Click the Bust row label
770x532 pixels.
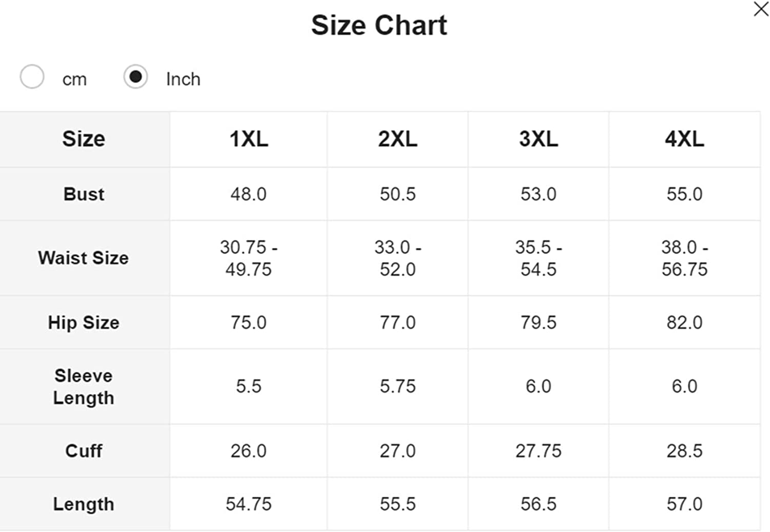tap(84, 194)
